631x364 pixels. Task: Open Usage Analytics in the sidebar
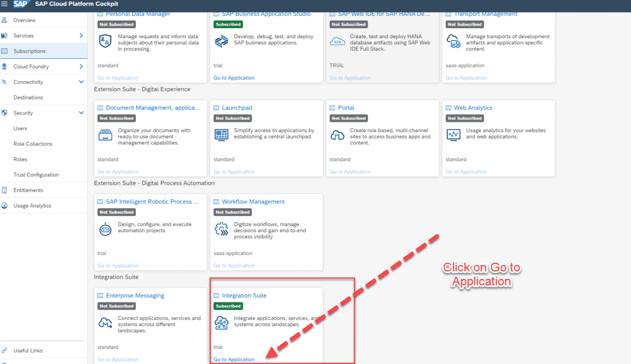(32, 205)
